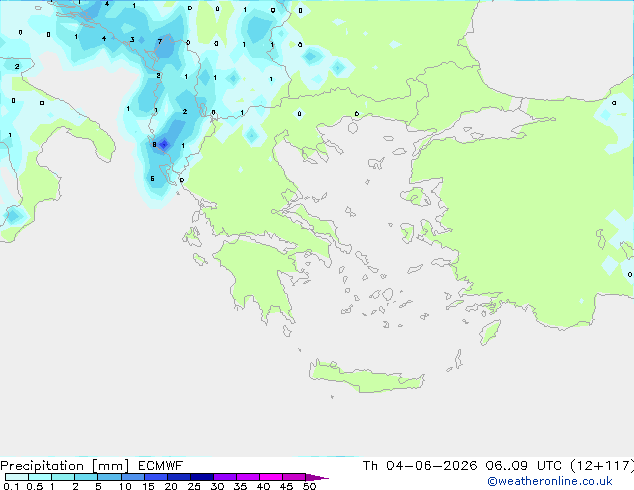
Task: Pick the 20–25 mm dark blue swatch
Action: click(178, 477)
